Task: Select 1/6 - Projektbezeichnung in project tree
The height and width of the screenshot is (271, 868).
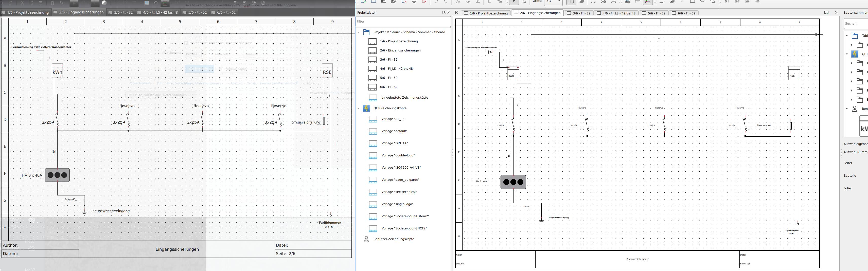Action: (x=399, y=42)
